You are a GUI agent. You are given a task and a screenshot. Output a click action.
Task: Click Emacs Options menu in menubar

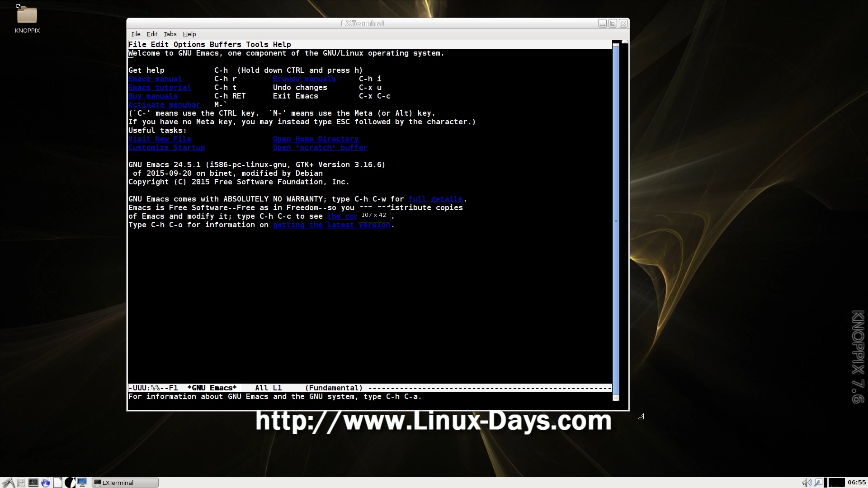pos(189,44)
